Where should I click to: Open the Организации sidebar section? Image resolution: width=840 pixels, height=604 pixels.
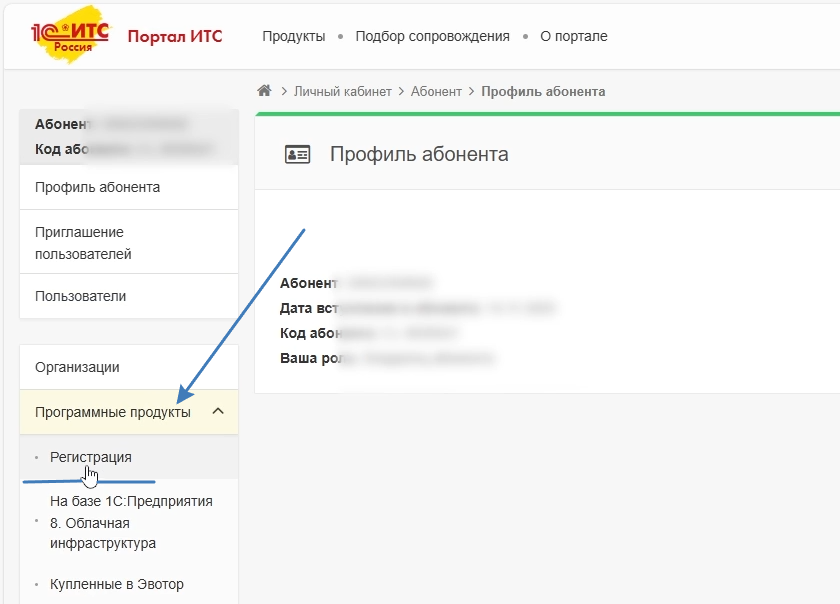point(77,367)
